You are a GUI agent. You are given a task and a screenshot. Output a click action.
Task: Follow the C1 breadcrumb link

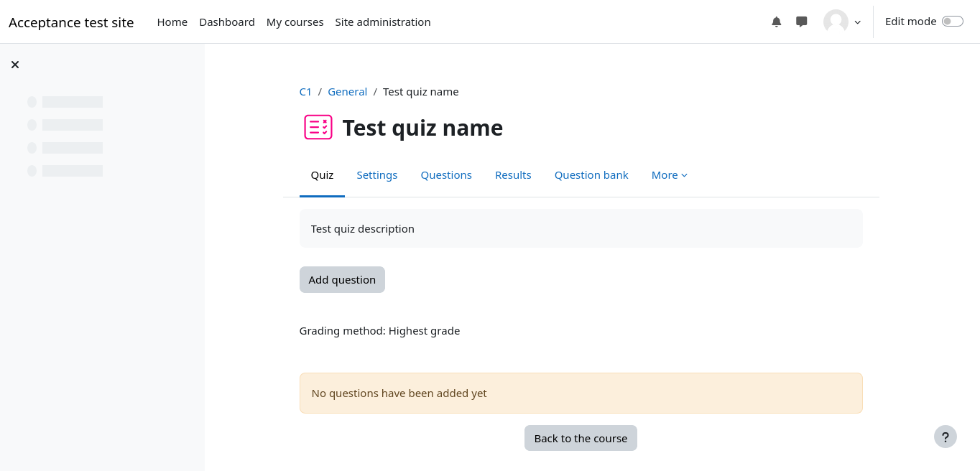click(x=305, y=92)
